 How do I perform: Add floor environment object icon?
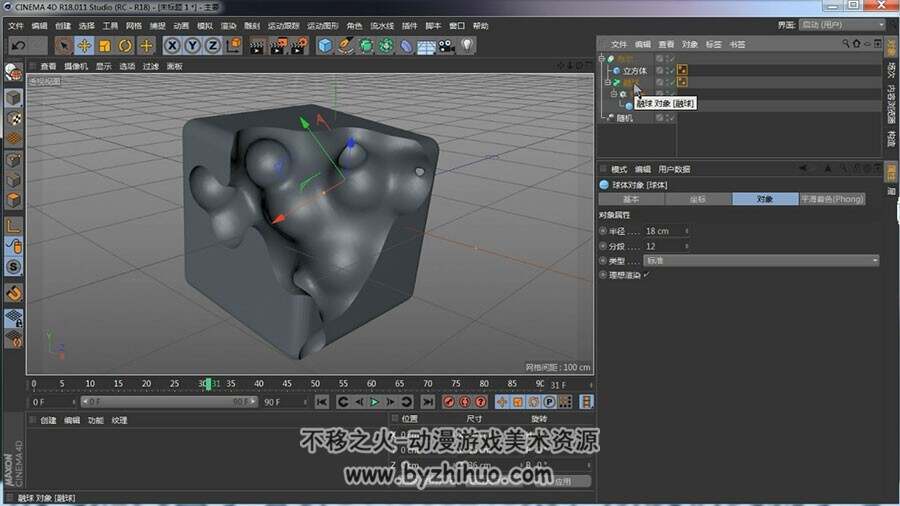[x=426, y=46]
